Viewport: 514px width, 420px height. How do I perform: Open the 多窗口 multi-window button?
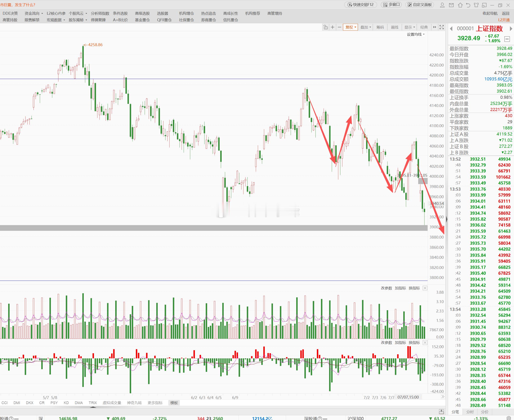(x=391, y=5)
